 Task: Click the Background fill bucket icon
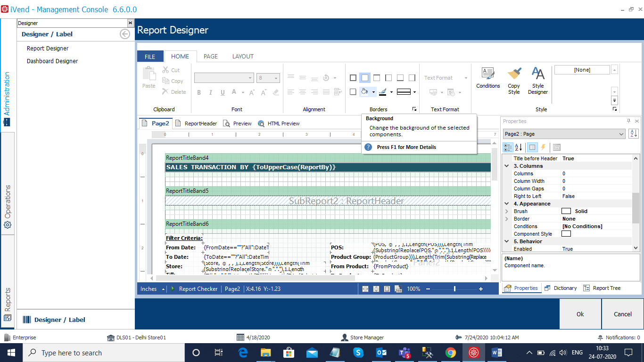(x=364, y=92)
